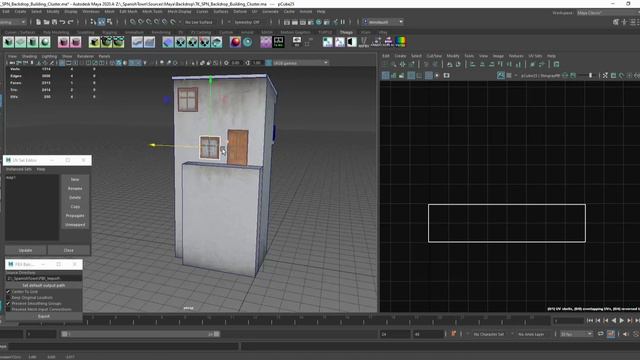Screen dimensions: 640x360
Task: Open the menu set dropdown at top left
Action: pos(13,22)
